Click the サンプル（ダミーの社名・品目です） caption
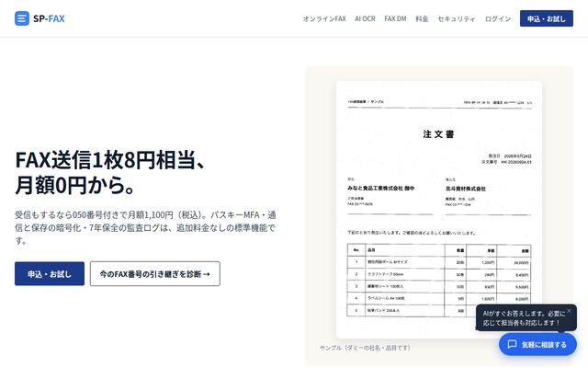 366,348
